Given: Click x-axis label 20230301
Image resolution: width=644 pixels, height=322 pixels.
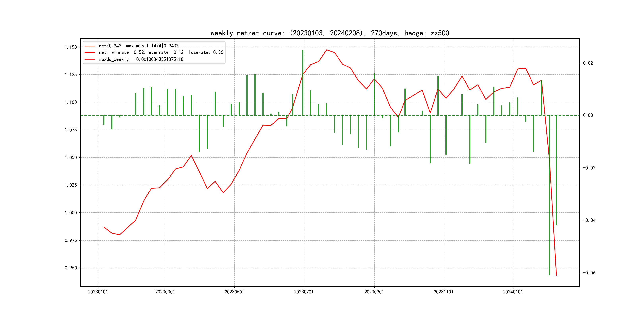Looking at the screenshot, I should coord(165,292).
